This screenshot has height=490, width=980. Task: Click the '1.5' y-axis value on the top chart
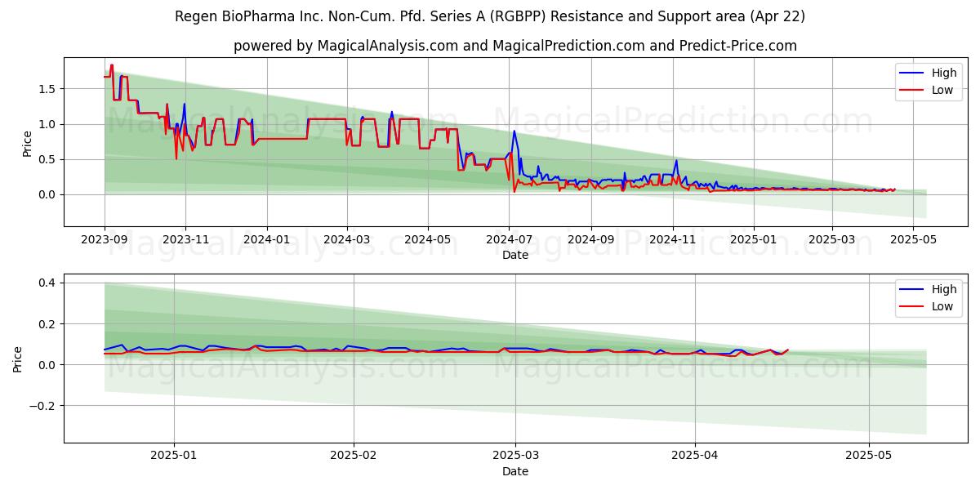click(47, 88)
